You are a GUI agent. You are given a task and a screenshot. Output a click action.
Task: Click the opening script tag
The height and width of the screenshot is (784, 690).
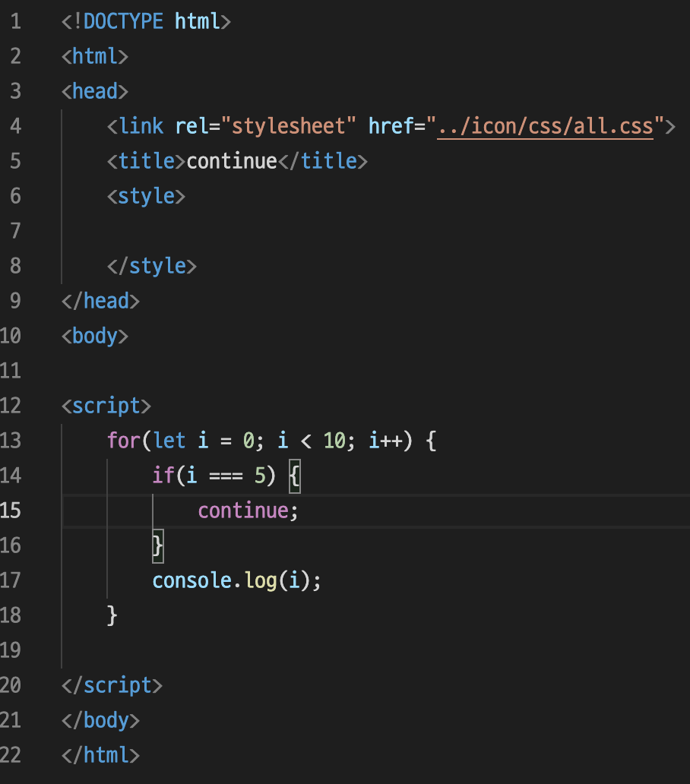tap(106, 406)
